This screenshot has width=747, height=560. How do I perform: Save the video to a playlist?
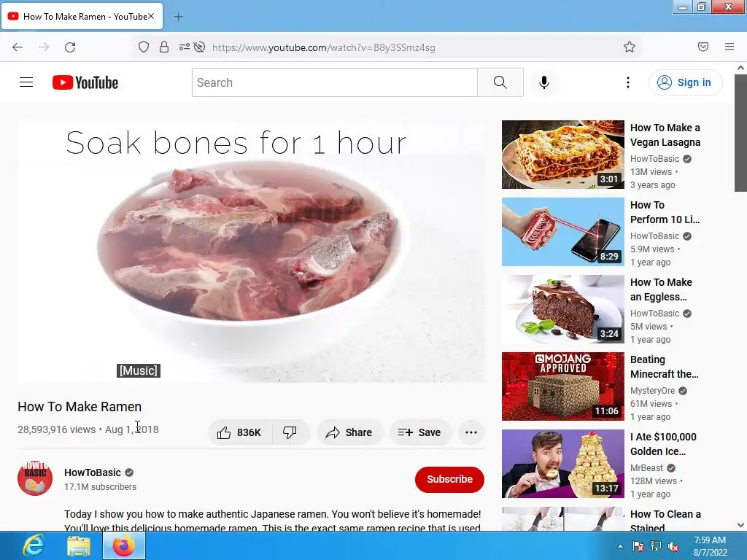pyautogui.click(x=419, y=432)
